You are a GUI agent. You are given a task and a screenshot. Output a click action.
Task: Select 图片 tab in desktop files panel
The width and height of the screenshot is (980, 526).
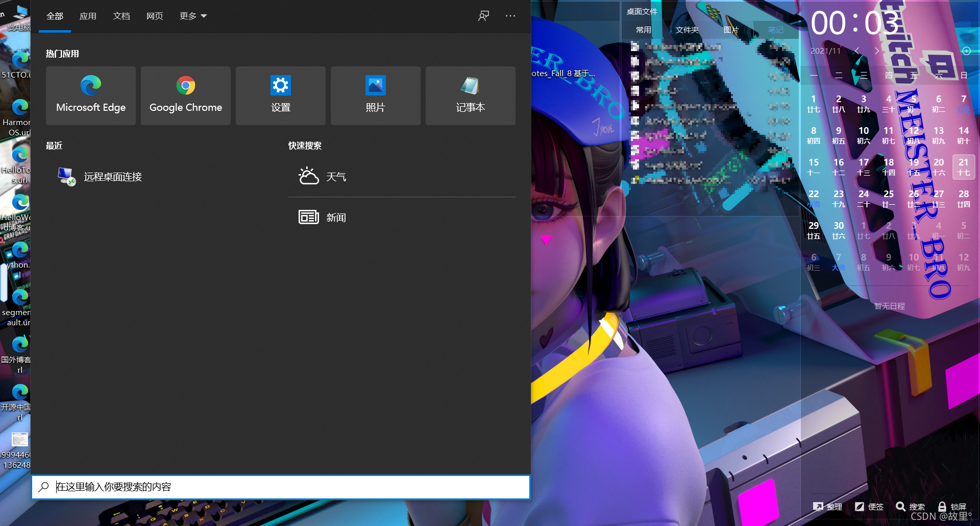pos(731,30)
